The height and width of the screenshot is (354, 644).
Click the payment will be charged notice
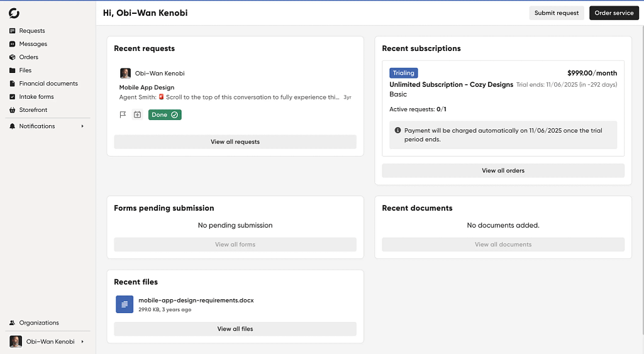503,135
